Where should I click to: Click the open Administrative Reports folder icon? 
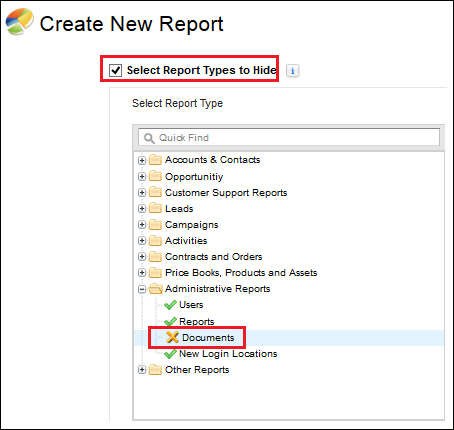[155, 288]
